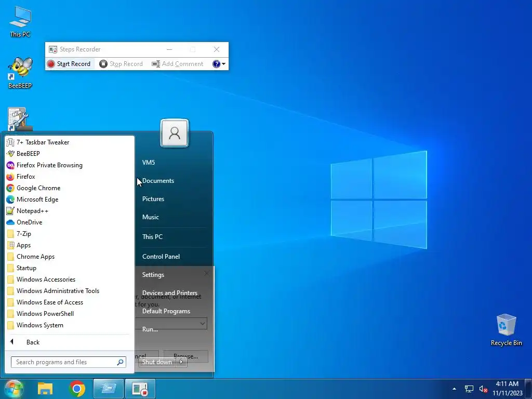This screenshot has width=532, height=399.
Task: Open Music from the Start menu
Action: (151, 217)
